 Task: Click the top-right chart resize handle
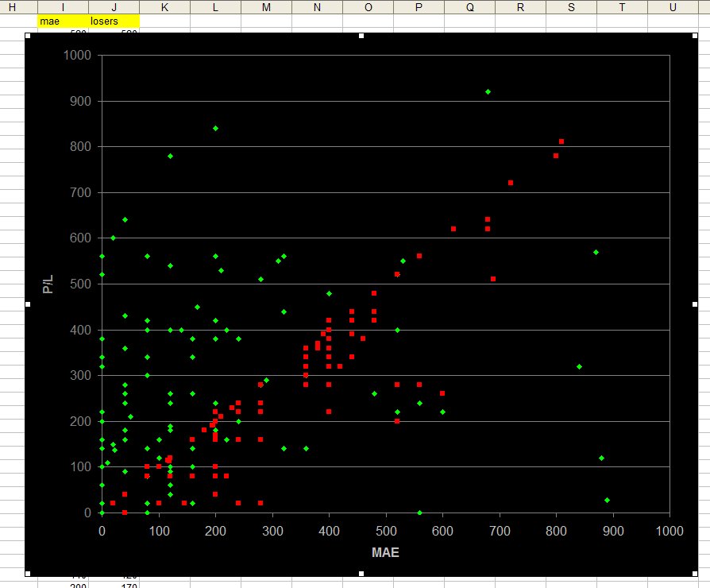695,36
